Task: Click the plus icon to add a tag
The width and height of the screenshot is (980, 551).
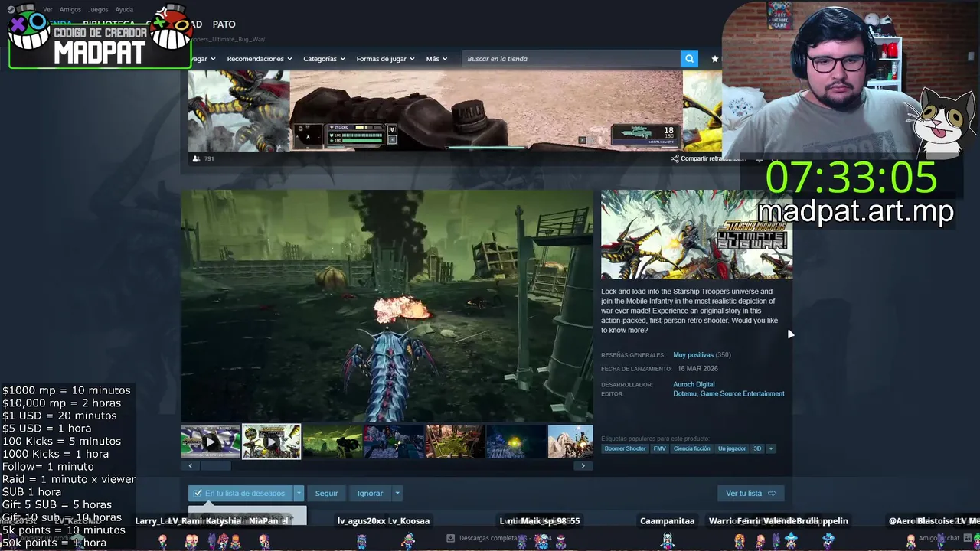Action: [x=771, y=448]
